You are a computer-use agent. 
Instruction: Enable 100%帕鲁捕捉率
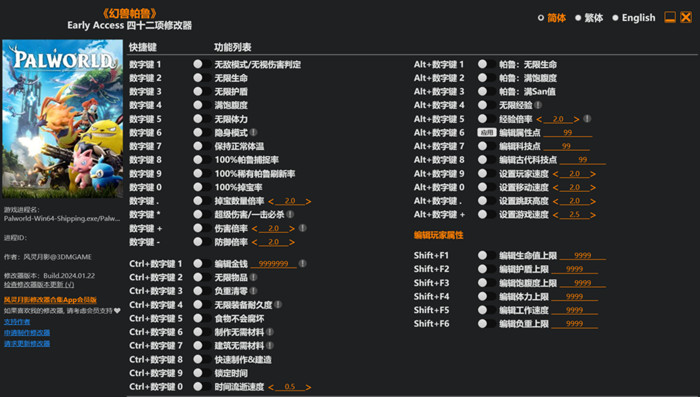click(x=202, y=160)
